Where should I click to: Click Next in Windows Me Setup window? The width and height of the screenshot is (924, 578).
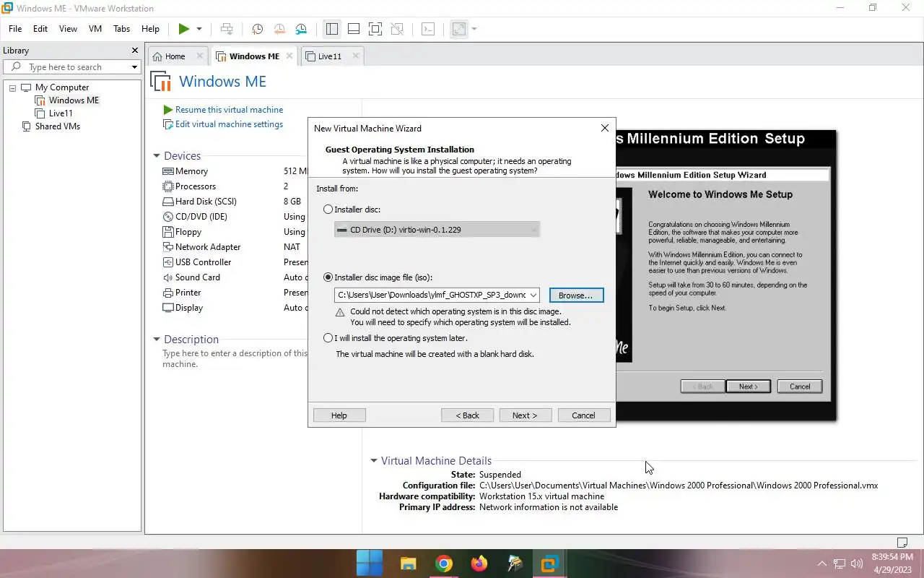[x=749, y=387]
